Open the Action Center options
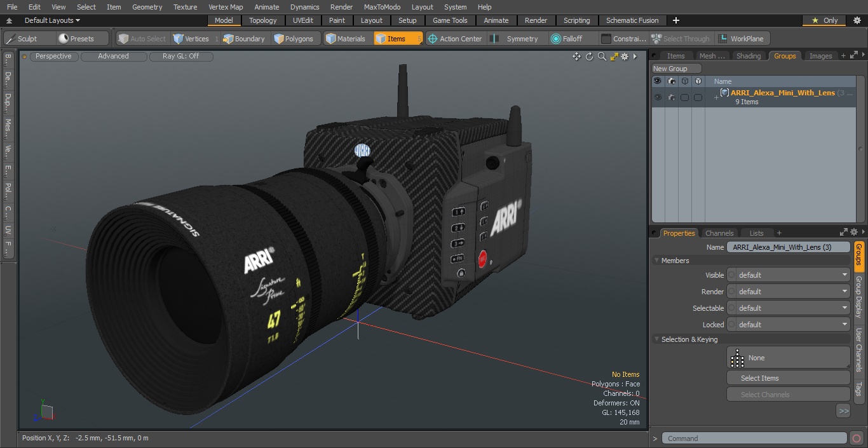 (x=455, y=39)
